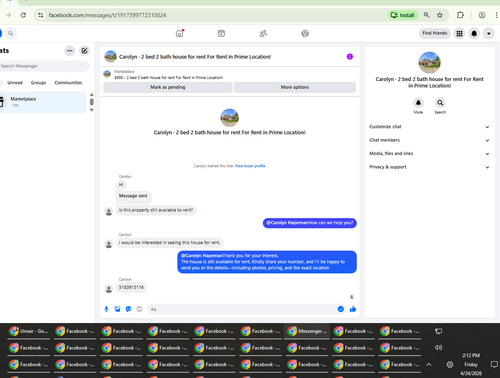Open the taskbar clock showing 2:12 PM
Image resolution: width=500 pixels, height=378 pixels.
pyautogui.click(x=471, y=364)
